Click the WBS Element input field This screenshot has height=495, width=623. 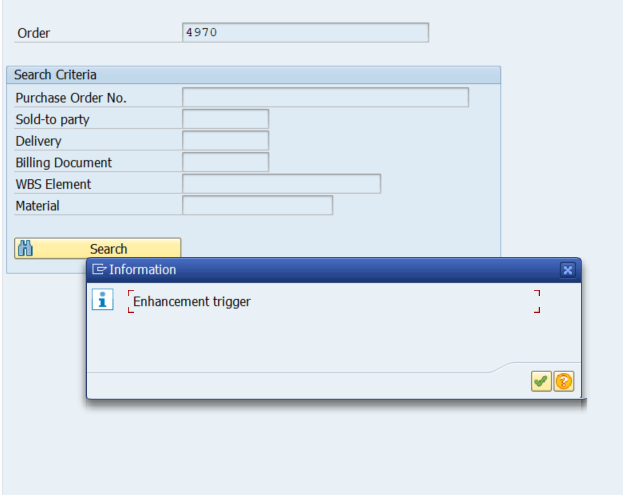tap(281, 184)
